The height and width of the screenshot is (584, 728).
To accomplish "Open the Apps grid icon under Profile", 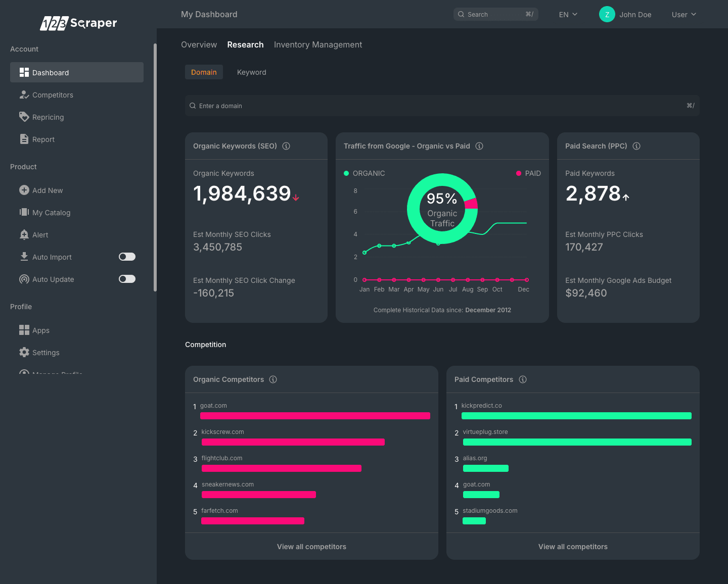I will pyautogui.click(x=24, y=330).
